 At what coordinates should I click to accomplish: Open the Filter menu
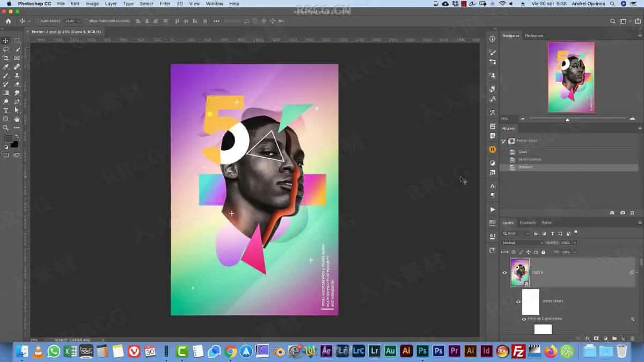coord(165,4)
